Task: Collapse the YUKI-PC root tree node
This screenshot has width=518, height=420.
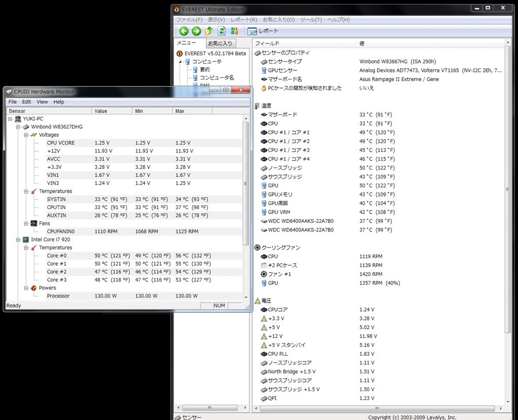Action: [x=11, y=118]
